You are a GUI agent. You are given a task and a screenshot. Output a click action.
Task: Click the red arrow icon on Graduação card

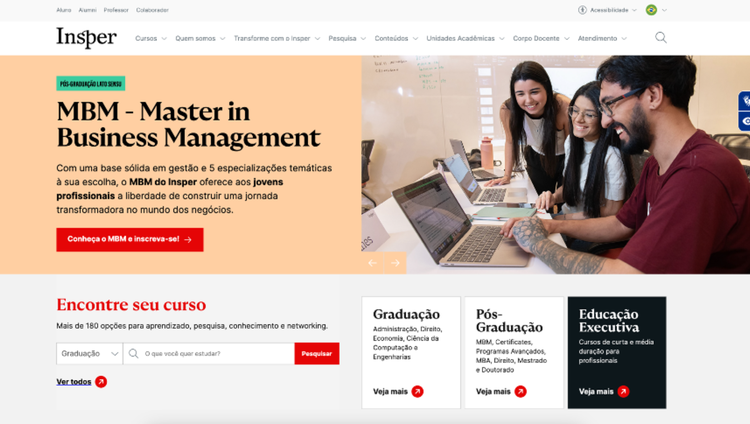[418, 391]
